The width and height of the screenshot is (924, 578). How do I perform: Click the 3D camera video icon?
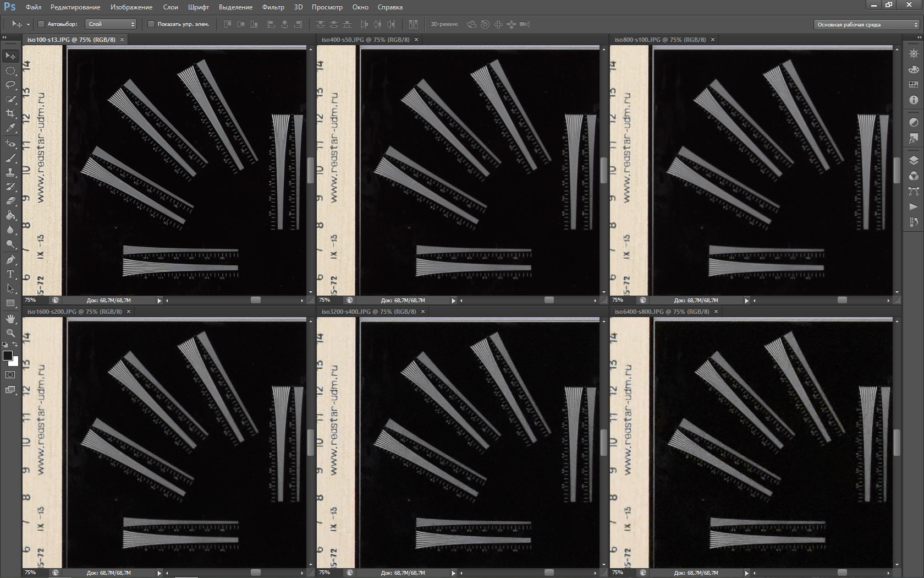tap(525, 24)
